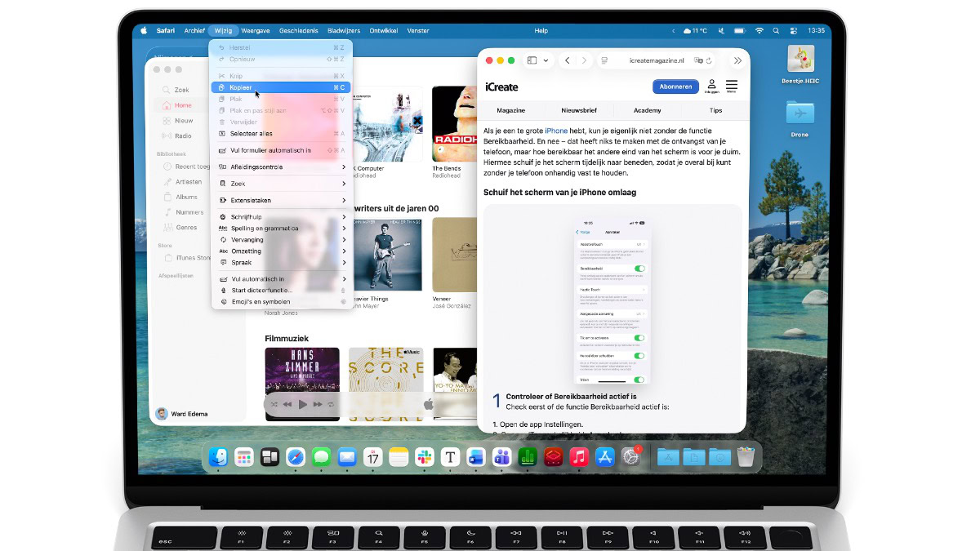Screen dimensions: 980x551
Task: Select Vul formulier automatisch in
Action: 281,150
